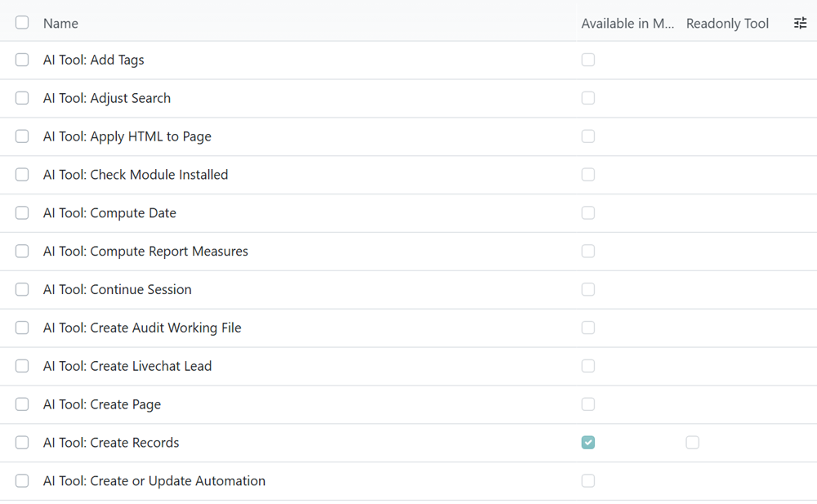Toggle Available in M... checkbox for Add Tags
Screen dimensions: 817x504
(587, 60)
